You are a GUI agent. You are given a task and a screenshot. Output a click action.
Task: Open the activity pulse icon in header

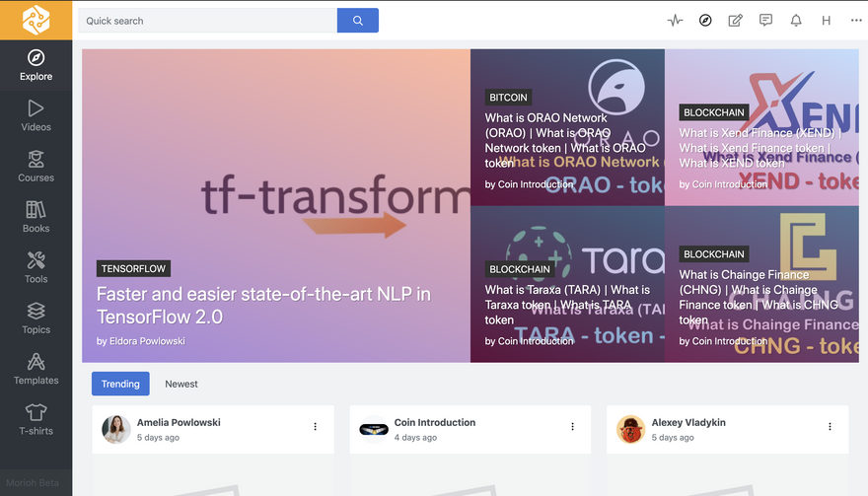pos(675,21)
